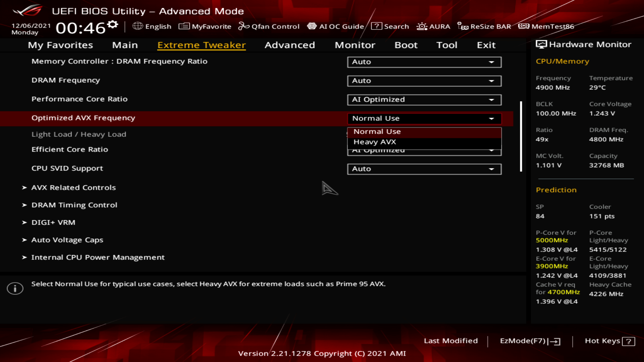Click the clock settings gear icon

point(113,24)
